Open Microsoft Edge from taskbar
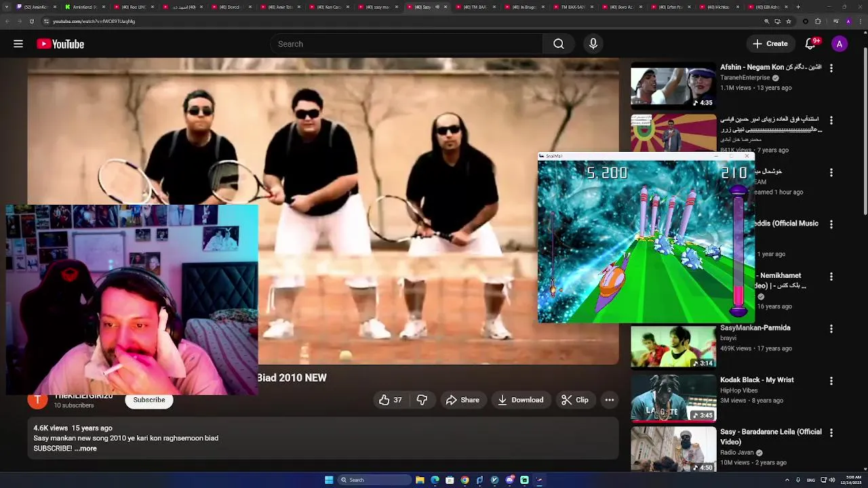 (x=435, y=480)
